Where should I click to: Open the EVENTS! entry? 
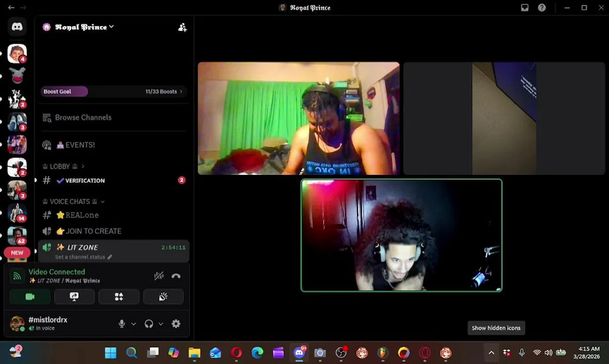point(114,145)
